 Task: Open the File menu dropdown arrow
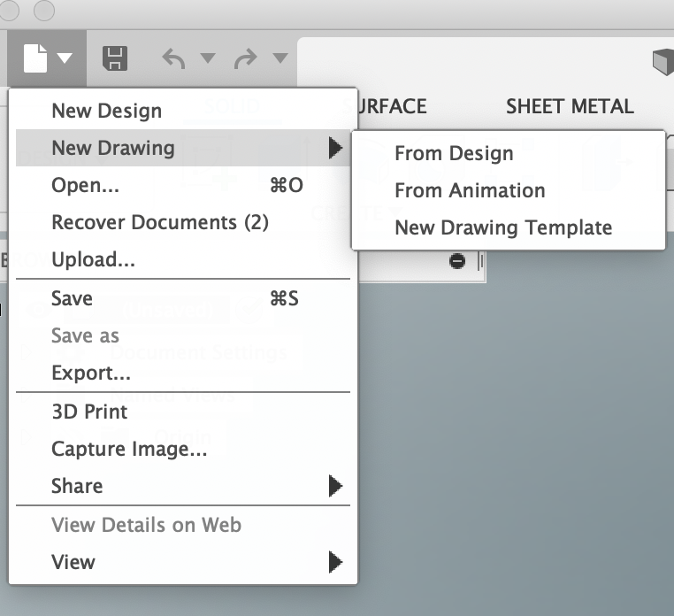[x=65, y=58]
